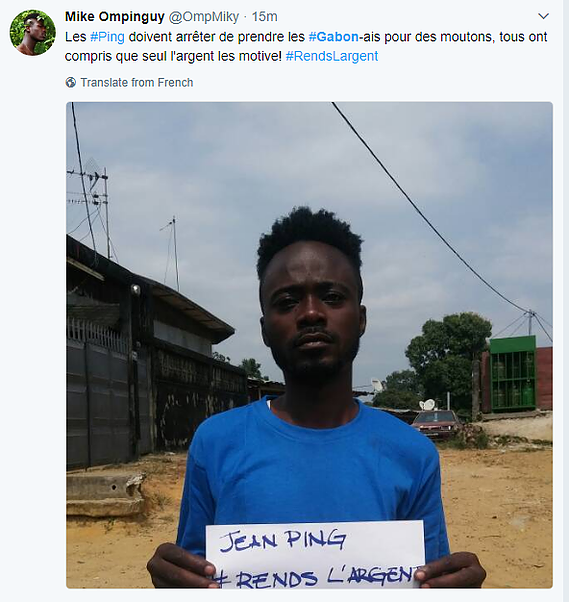Enlarge the attached photo of man holding sign
Viewport: 569px width, 602px height.
(x=309, y=345)
